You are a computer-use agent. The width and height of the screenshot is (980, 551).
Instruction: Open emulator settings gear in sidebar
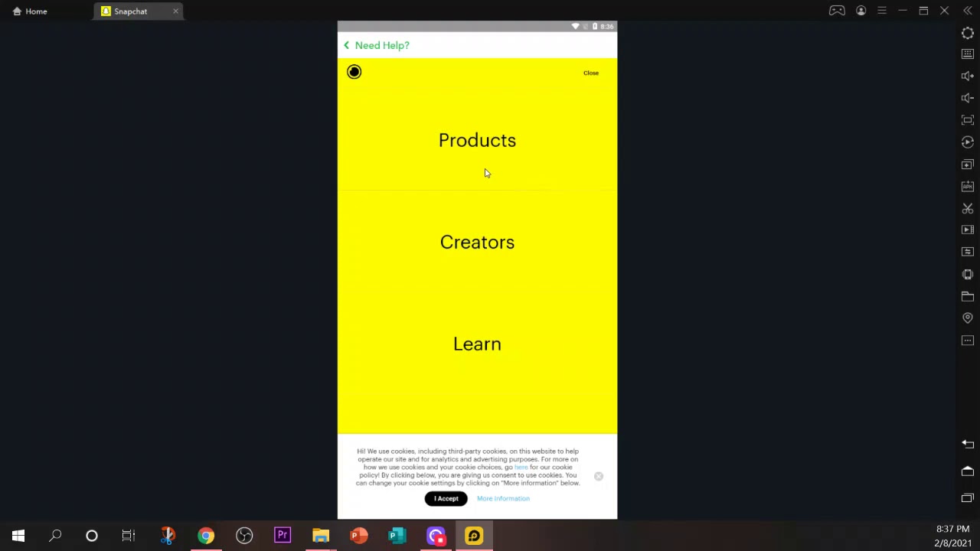[x=968, y=33]
